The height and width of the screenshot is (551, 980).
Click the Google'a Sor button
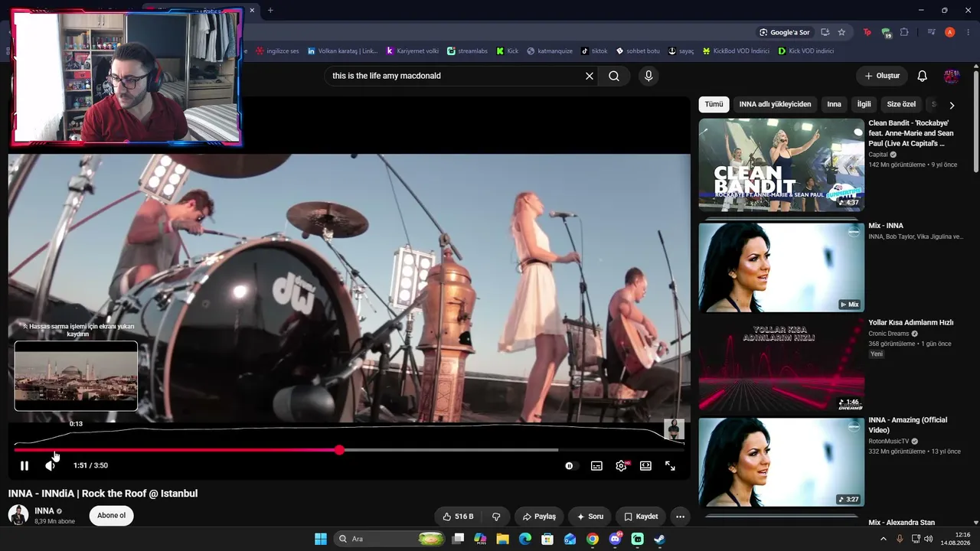click(785, 32)
